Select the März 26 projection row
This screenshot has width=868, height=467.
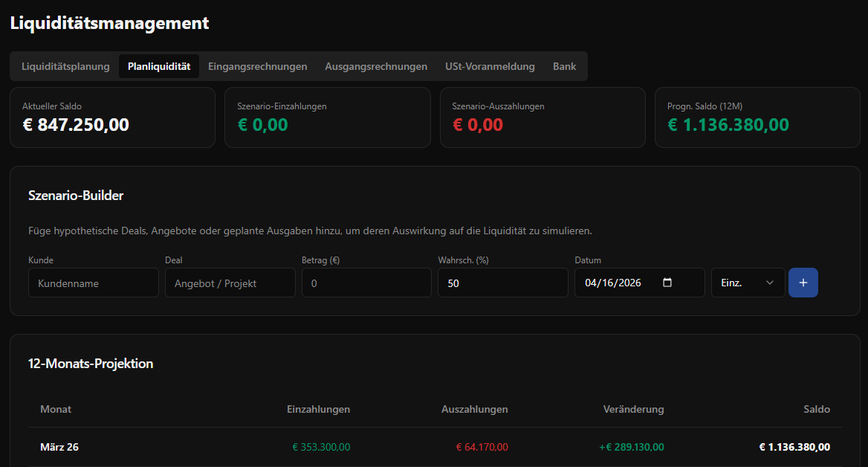point(435,447)
